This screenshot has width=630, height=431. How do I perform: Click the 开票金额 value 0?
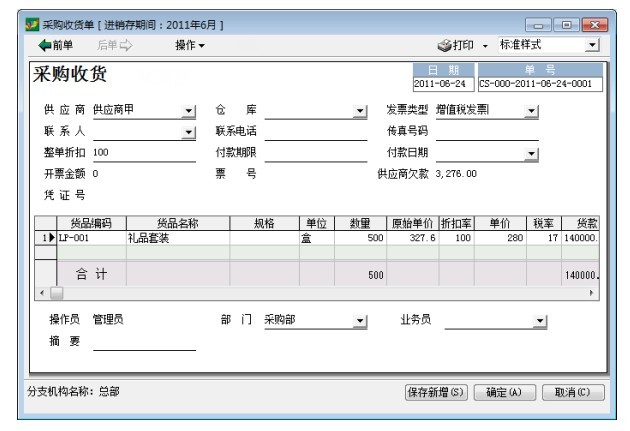click(95, 174)
